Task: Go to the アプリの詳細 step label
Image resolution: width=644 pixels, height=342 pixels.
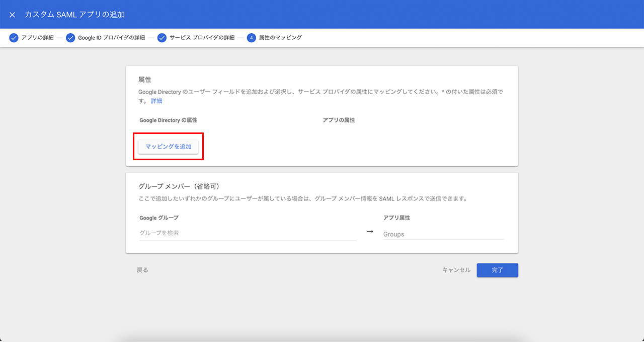Action: click(37, 38)
